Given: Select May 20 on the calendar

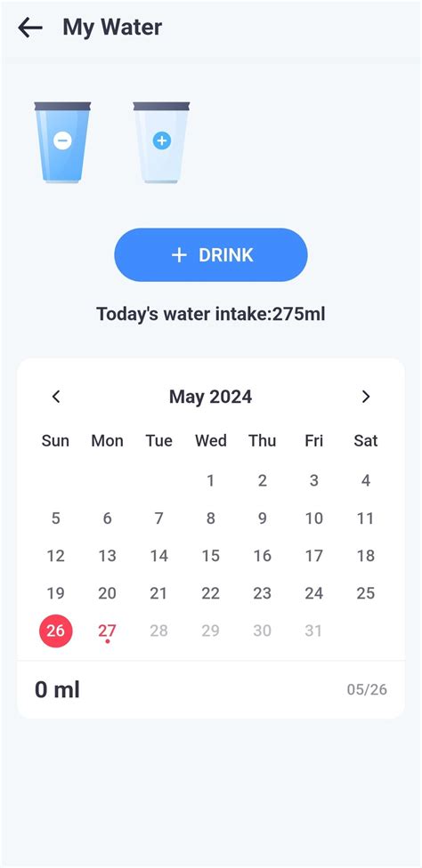Looking at the screenshot, I should tap(107, 593).
